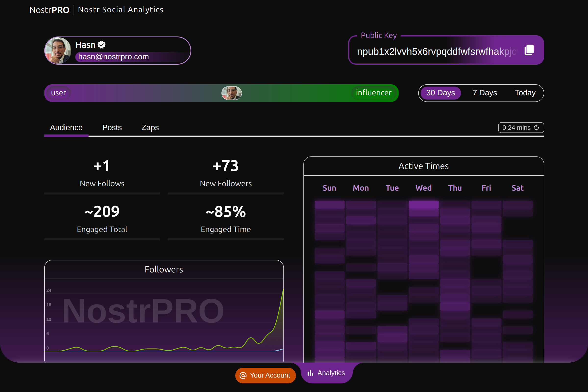Click the NostrPRO logo title
This screenshot has height=392, width=588.
(x=49, y=10)
